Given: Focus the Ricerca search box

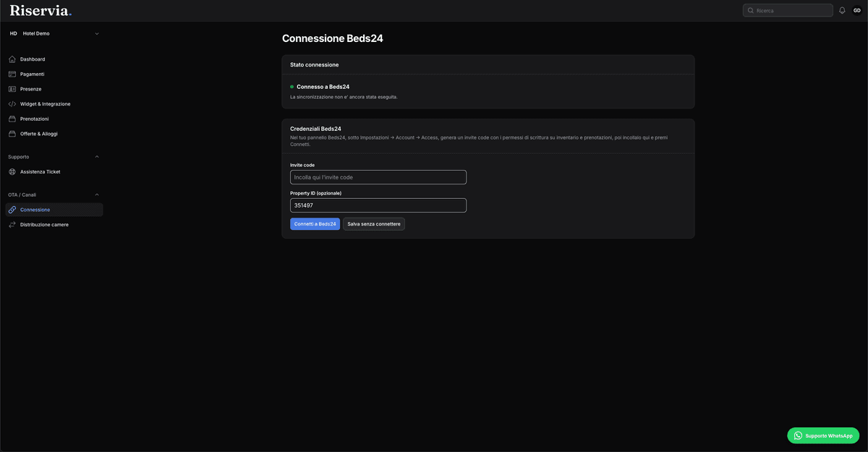Looking at the screenshot, I should (x=788, y=11).
